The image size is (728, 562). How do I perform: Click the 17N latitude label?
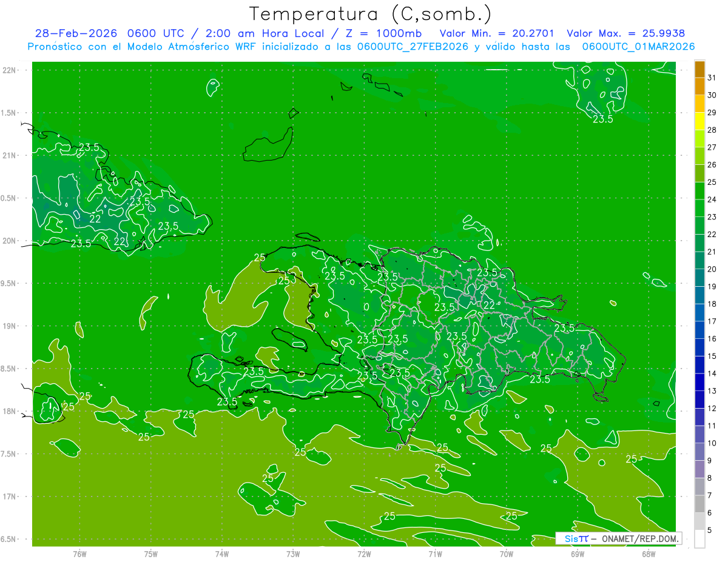point(9,497)
